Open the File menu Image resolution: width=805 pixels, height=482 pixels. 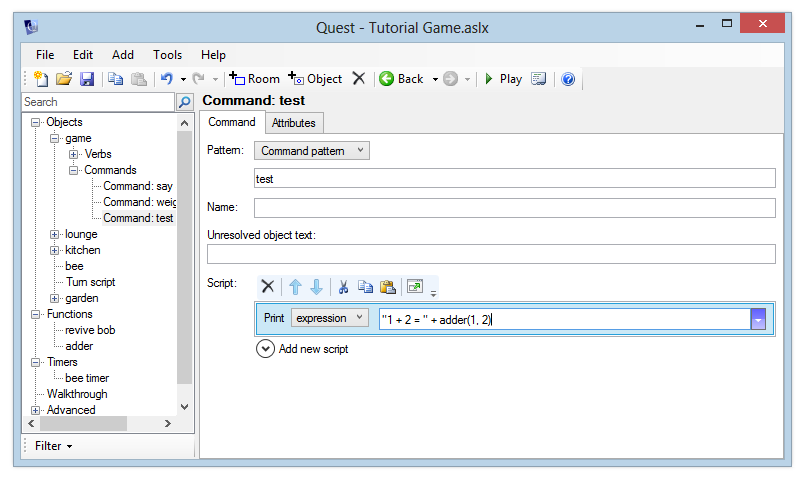(45, 54)
